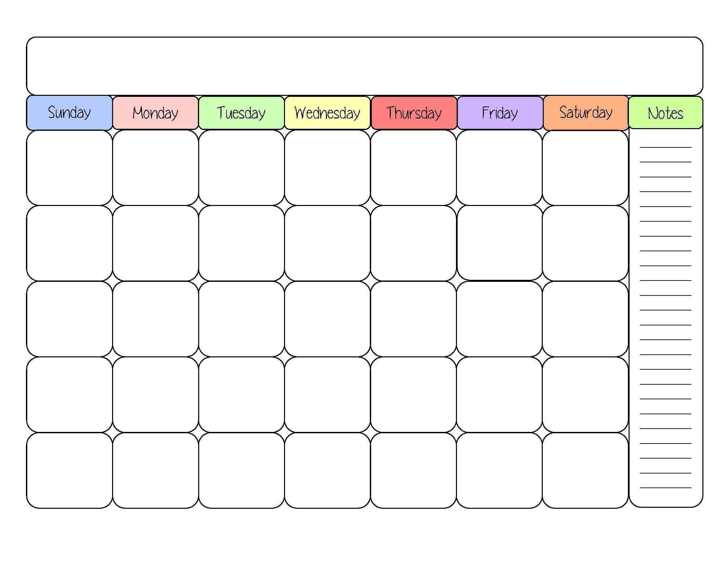This screenshot has width=728, height=563.
Task: Click the top title input field
Action: [x=364, y=59]
